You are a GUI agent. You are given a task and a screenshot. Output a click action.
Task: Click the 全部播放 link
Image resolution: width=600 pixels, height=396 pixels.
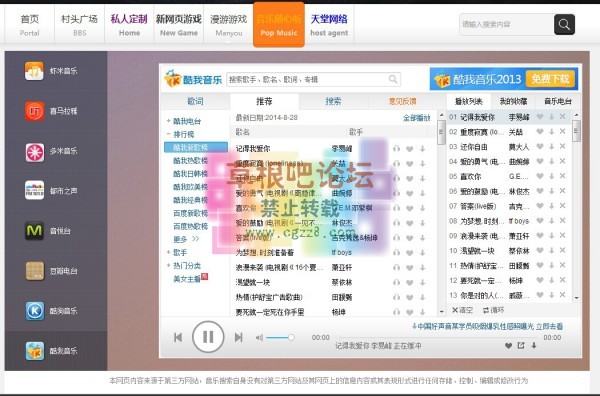tap(416, 118)
